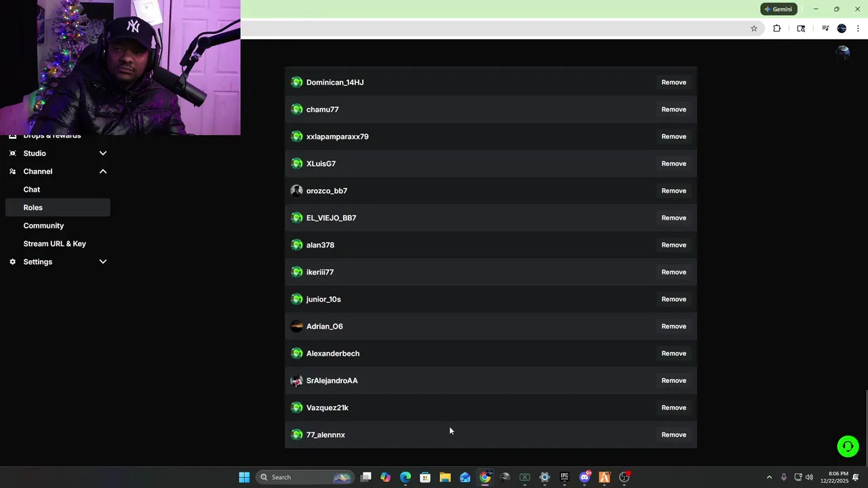Viewport: 868px width, 488px height.
Task: Open the Chrome three-dot menu
Action: [858, 28]
